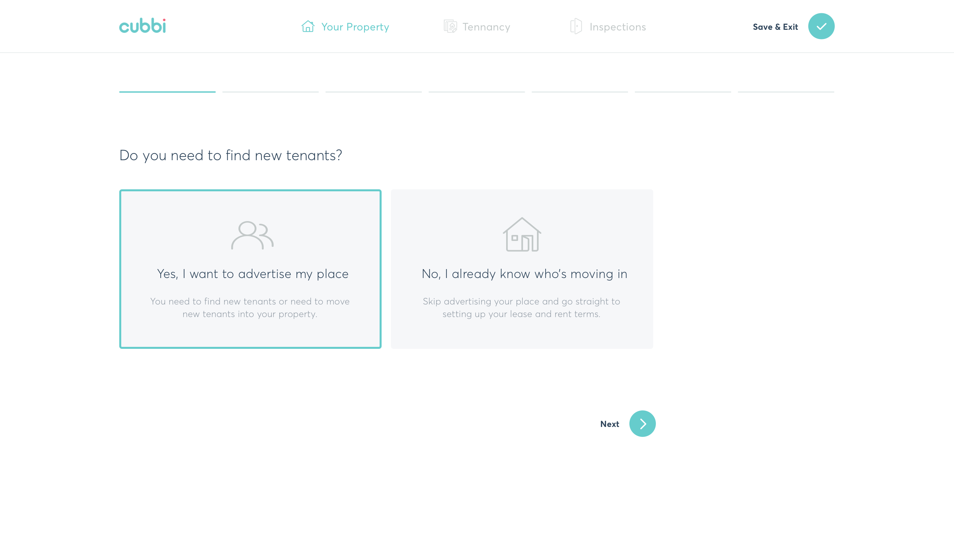This screenshot has width=954, height=560.
Task: Choose 'Yes, I want to advertise my place'
Action: [250, 269]
